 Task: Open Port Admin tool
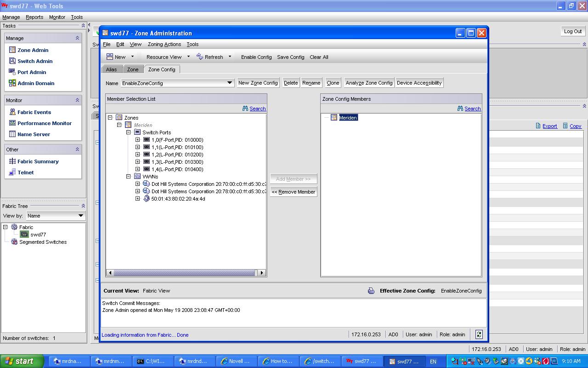click(31, 72)
